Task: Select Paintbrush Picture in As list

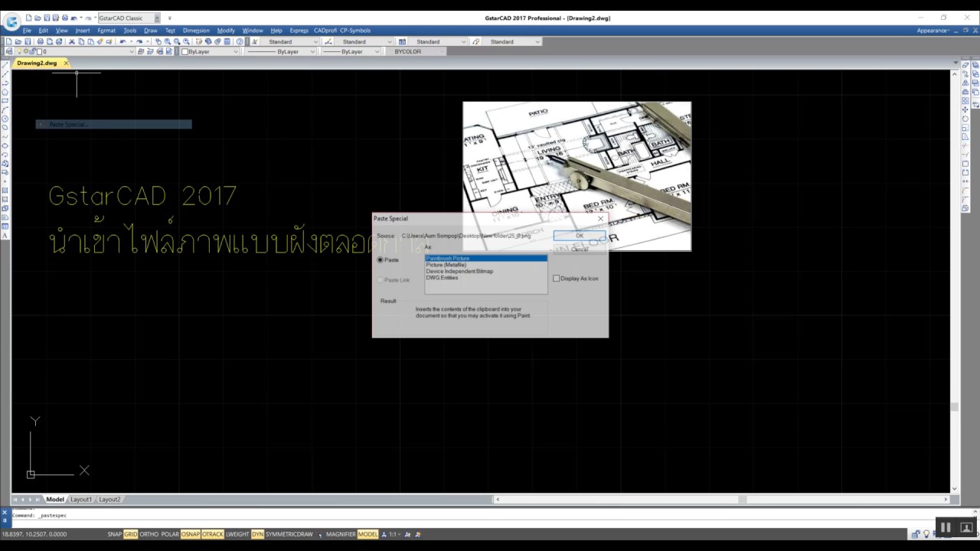Action: (x=486, y=259)
